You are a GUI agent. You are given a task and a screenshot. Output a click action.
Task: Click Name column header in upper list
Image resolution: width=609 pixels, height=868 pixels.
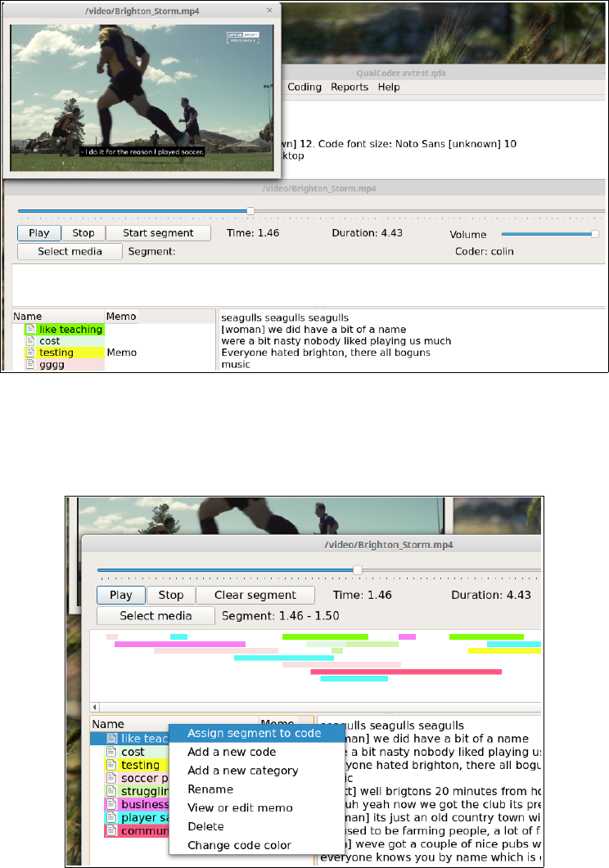[x=58, y=317]
